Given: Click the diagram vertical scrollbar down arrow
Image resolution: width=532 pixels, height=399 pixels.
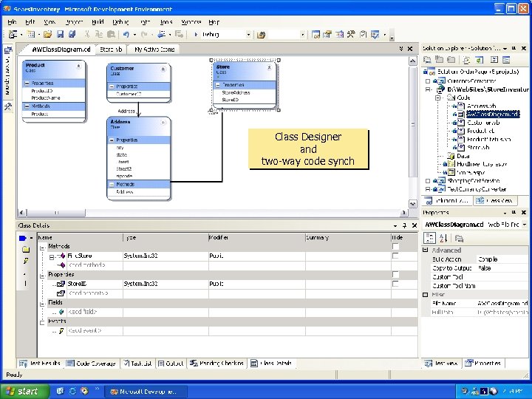Looking at the screenshot, I should click(x=413, y=204).
